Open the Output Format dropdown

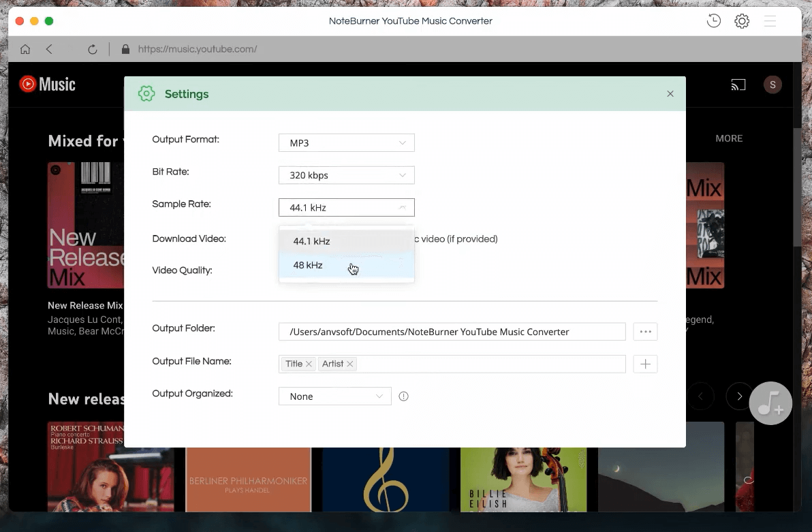(x=346, y=142)
